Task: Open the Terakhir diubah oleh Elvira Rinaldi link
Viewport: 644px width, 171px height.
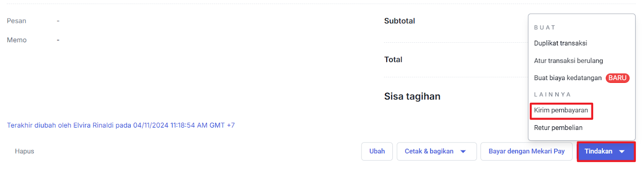Action: pyautogui.click(x=121, y=125)
